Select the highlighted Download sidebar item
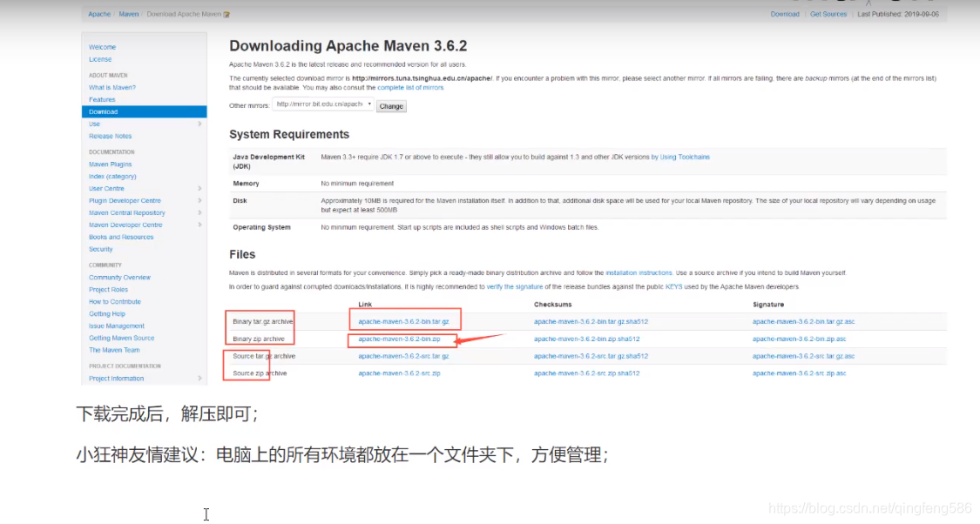 (144, 111)
